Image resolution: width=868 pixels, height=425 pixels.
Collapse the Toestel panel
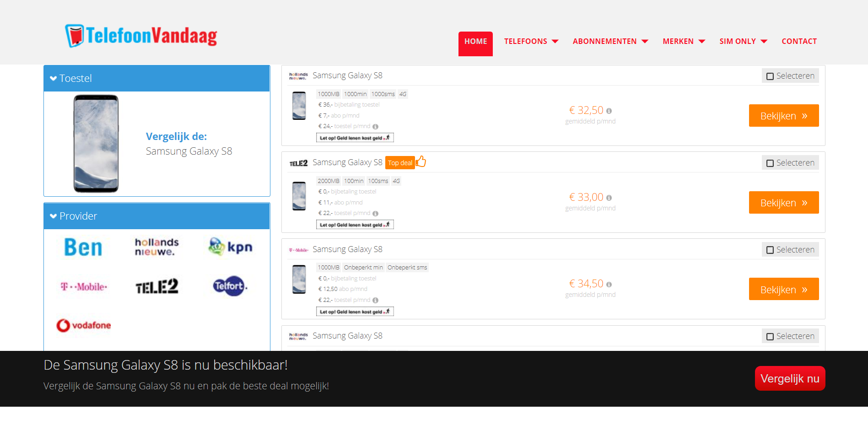tap(157, 78)
